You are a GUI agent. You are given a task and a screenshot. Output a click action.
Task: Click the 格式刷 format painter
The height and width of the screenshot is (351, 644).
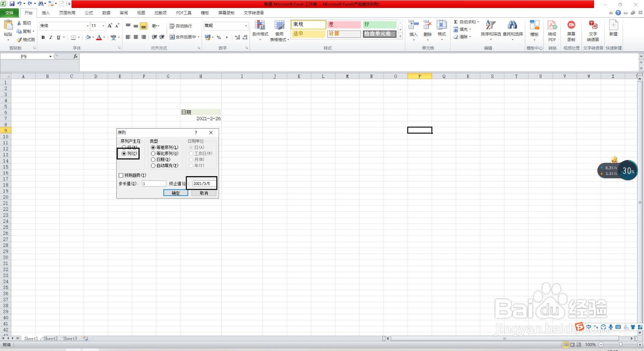coord(26,39)
